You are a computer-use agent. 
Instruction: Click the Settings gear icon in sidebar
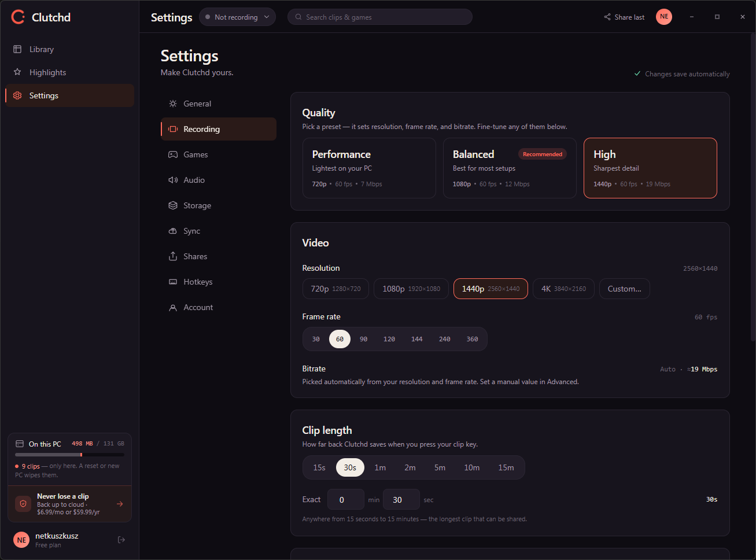point(17,95)
